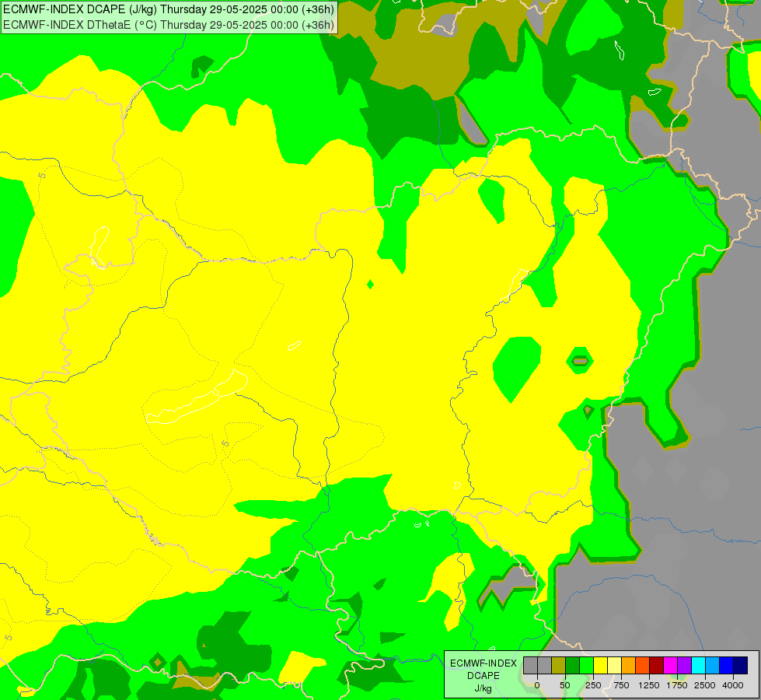Select the bright yellow legend swatch

600,665
